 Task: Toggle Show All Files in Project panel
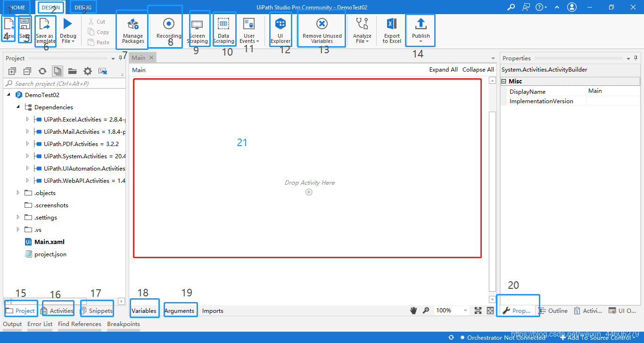(x=58, y=71)
